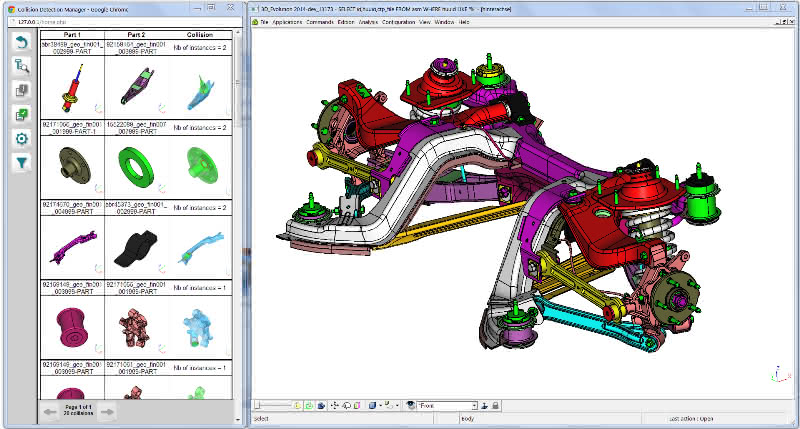
Task: Click the yellow-magenta section icon
Action: (x=357, y=406)
